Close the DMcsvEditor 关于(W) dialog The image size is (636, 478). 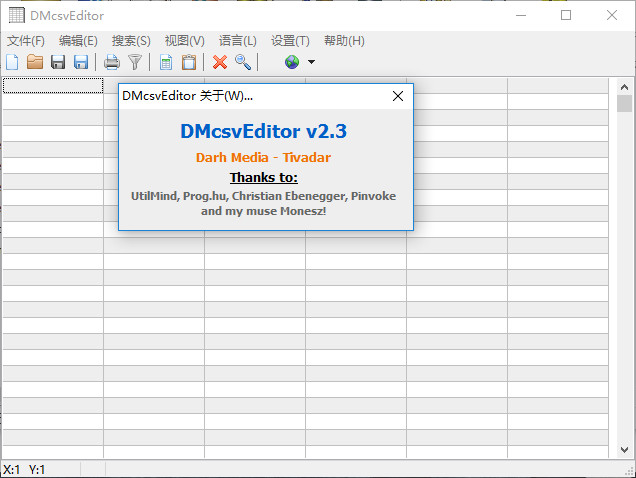[398, 96]
